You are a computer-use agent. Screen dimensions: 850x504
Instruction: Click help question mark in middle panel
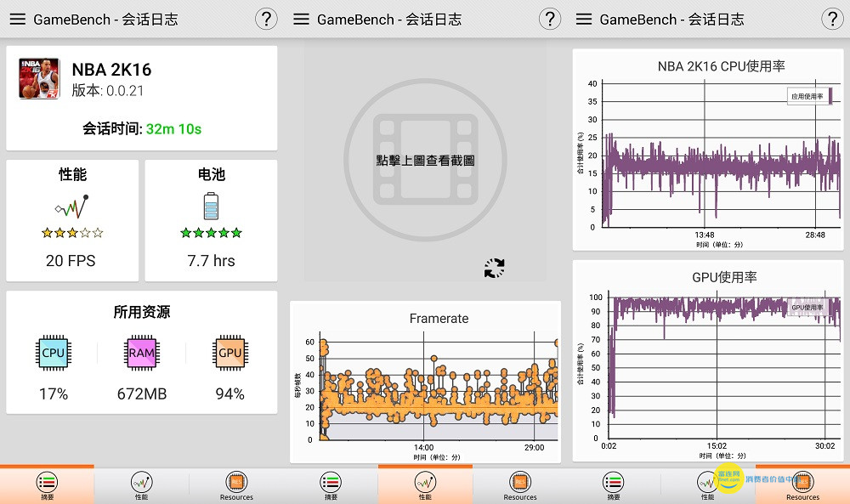(550, 19)
